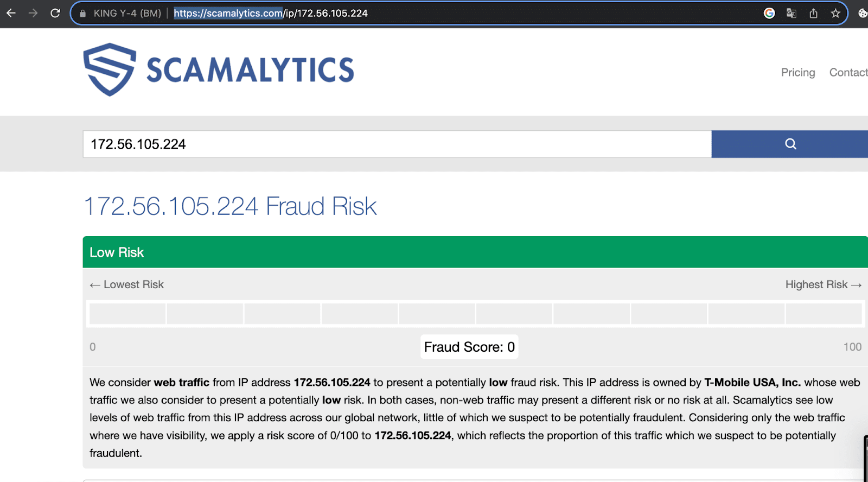The width and height of the screenshot is (868, 482).
Task: Click the lock icon in the address bar
Action: [x=83, y=14]
